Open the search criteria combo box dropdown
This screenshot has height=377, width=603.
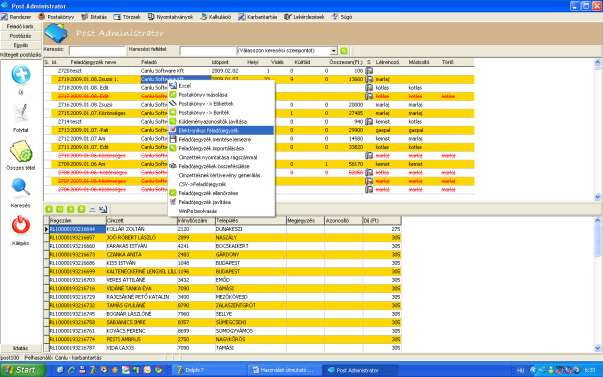click(333, 51)
